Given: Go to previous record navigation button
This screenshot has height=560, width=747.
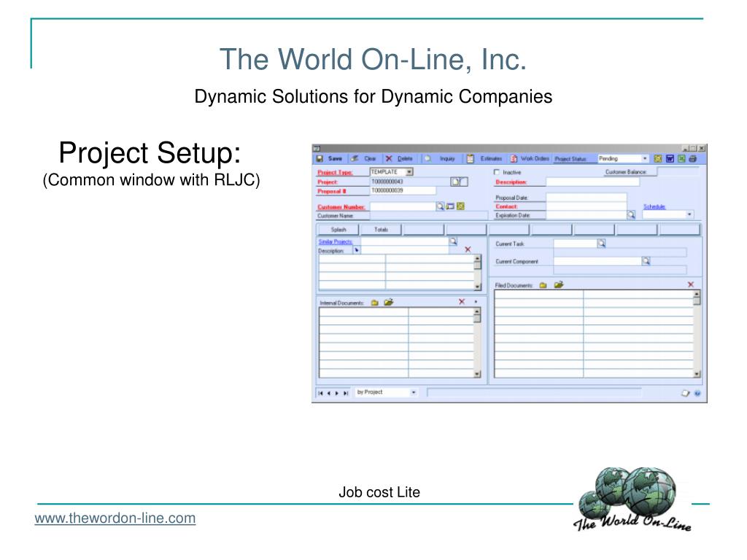Looking at the screenshot, I should (x=329, y=393).
